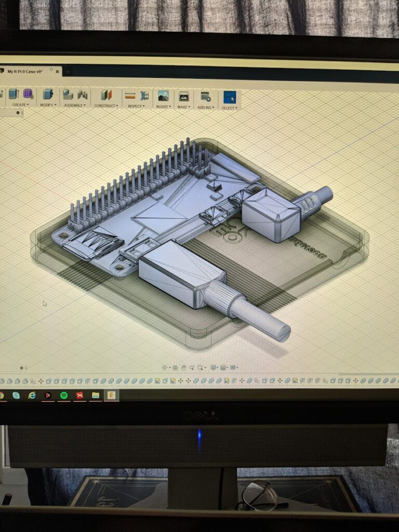Image resolution: width=399 pixels, height=532 pixels.
Task: Click the Look At icon in navigation bar
Action: pyautogui.click(x=175, y=367)
